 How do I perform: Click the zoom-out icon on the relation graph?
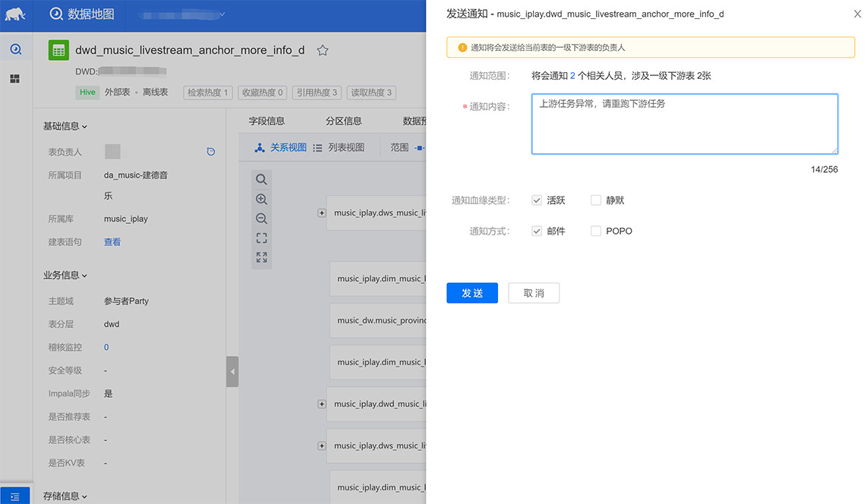click(262, 219)
